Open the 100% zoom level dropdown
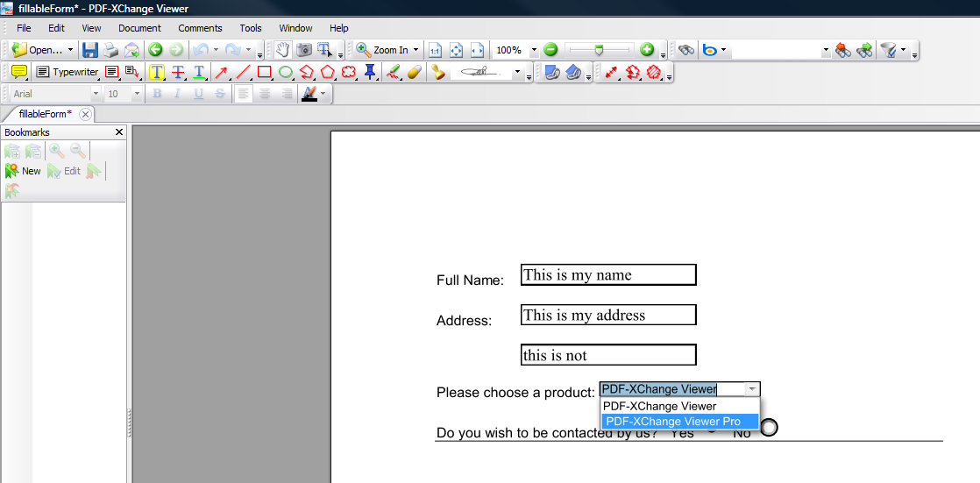The height and width of the screenshot is (483, 980). (534, 50)
